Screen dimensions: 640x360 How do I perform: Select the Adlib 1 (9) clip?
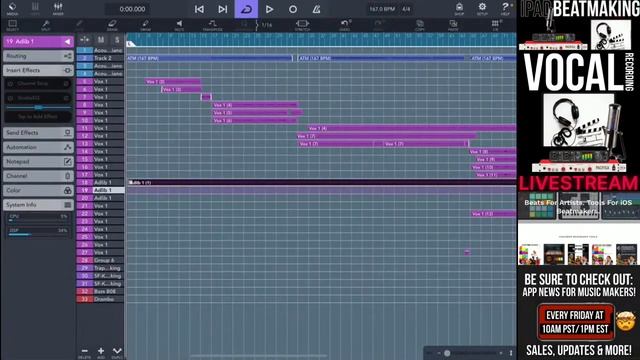(x=322, y=182)
